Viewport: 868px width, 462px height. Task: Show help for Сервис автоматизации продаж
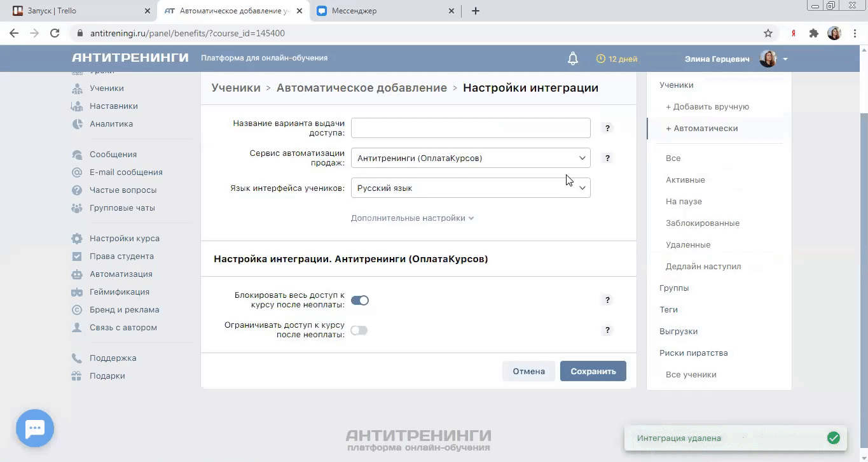point(607,158)
